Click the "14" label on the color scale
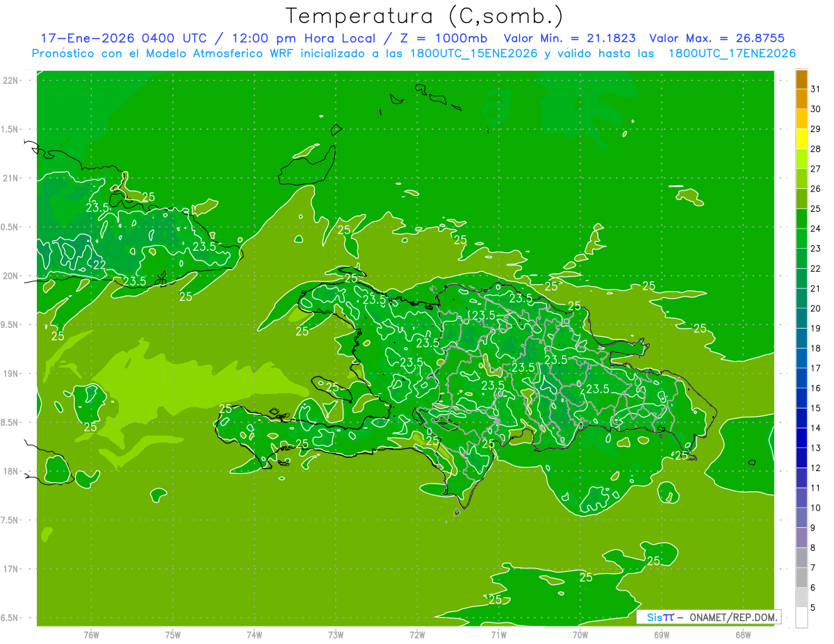The height and width of the screenshot is (644, 834). tap(816, 428)
